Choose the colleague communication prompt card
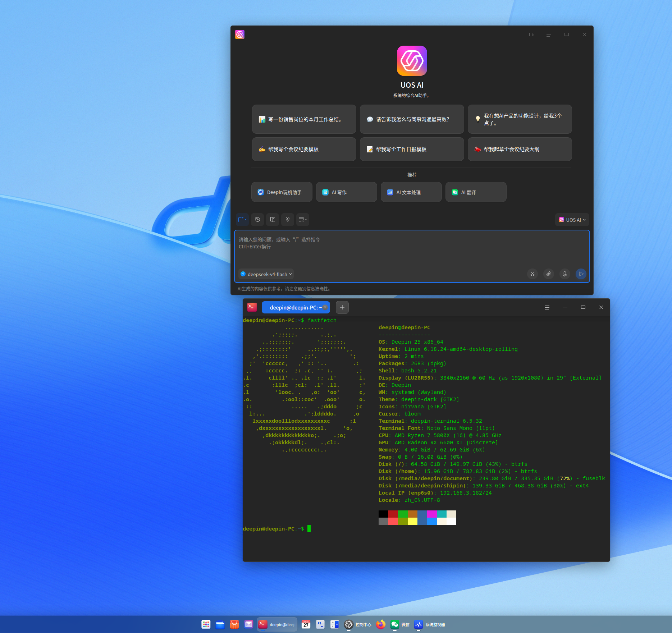Screen dimensions: 672x633 [x=412, y=119]
